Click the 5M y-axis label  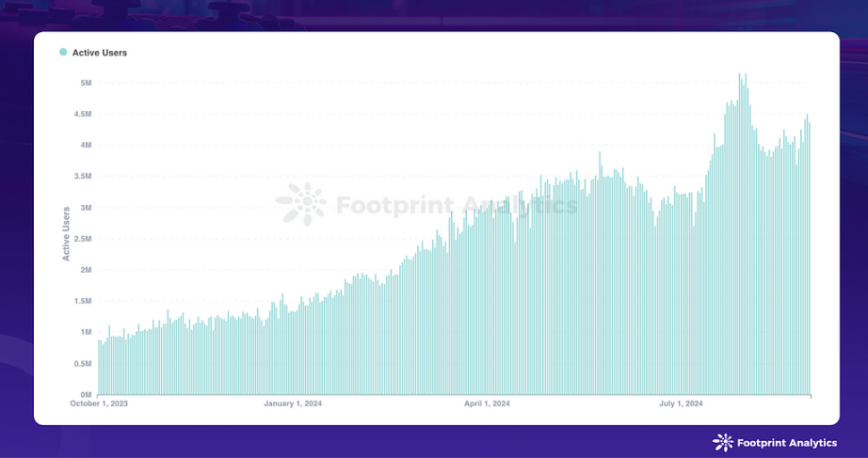pyautogui.click(x=86, y=83)
